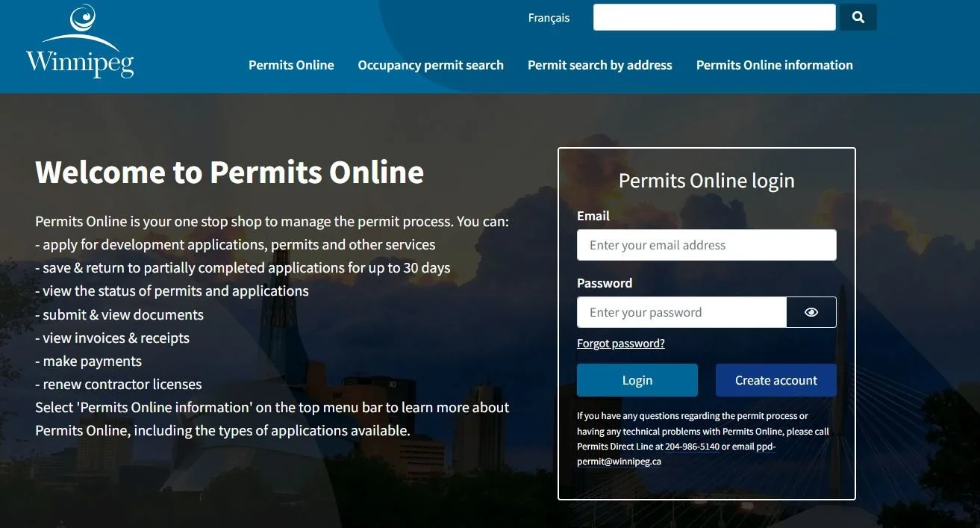Image resolution: width=980 pixels, height=528 pixels.
Task: Click the magnifier search button
Action: click(x=858, y=17)
